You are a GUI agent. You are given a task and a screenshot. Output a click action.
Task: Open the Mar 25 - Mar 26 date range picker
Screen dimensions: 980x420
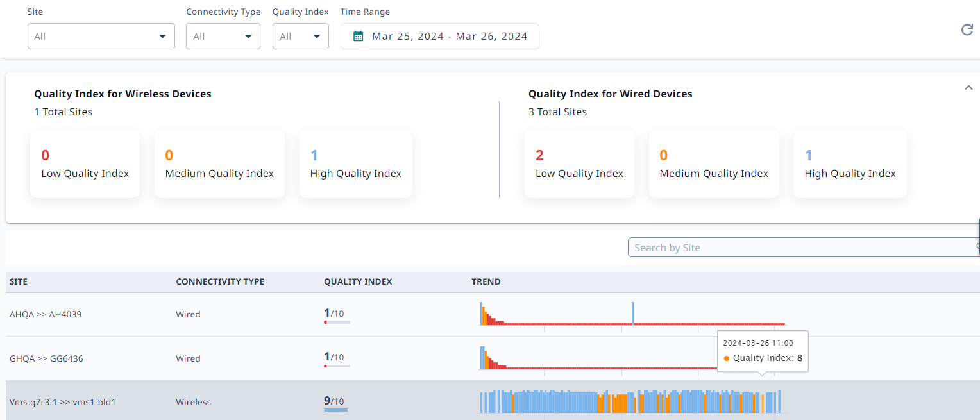pos(449,37)
